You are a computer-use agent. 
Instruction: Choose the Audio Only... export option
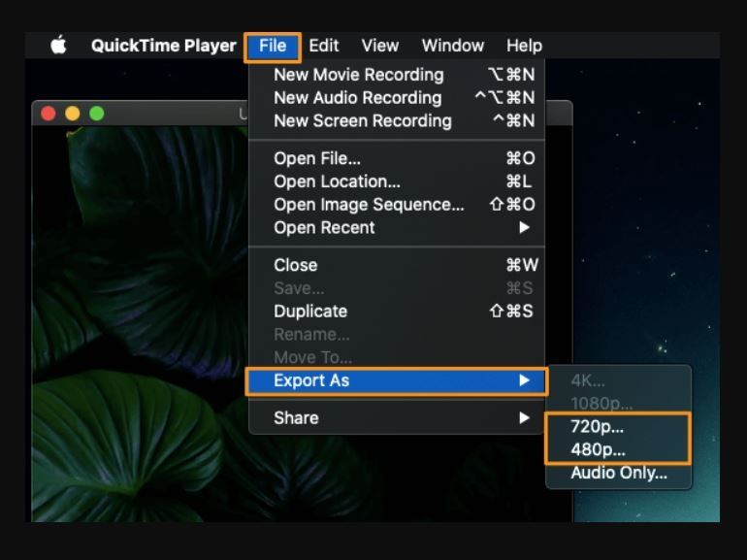pos(618,473)
